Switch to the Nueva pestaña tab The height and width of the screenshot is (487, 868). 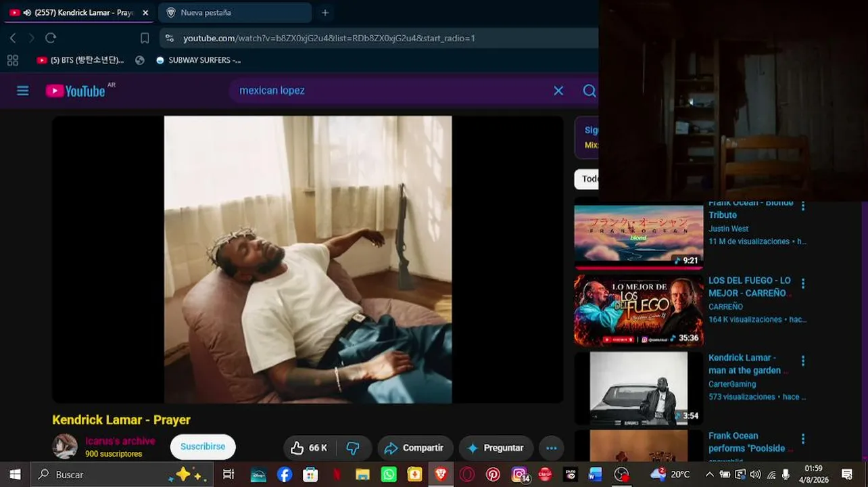coord(234,12)
